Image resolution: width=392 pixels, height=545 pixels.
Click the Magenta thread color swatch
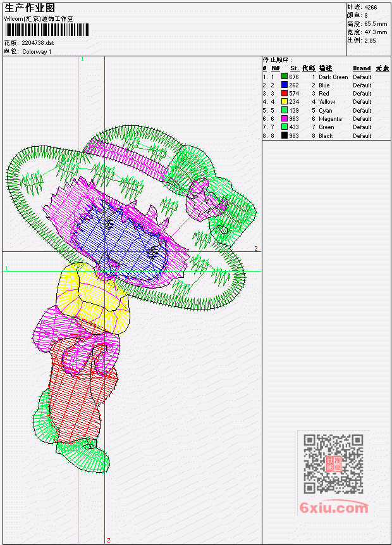(285, 118)
